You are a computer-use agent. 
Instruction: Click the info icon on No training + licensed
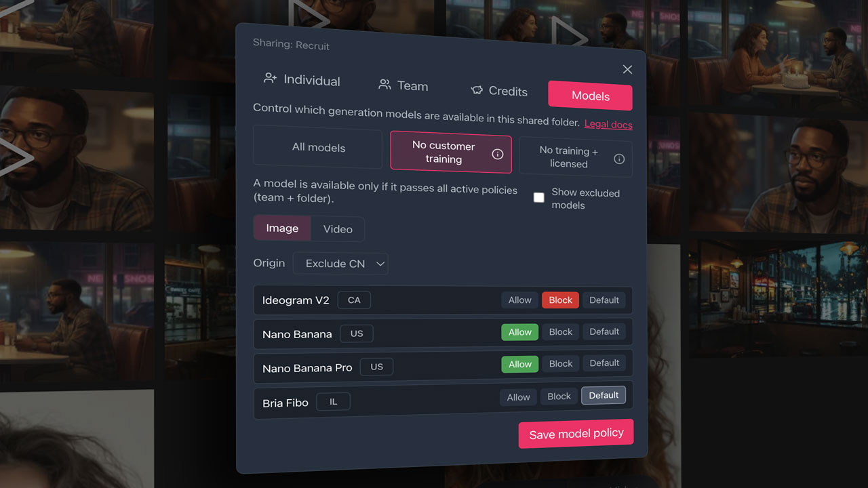(x=618, y=159)
